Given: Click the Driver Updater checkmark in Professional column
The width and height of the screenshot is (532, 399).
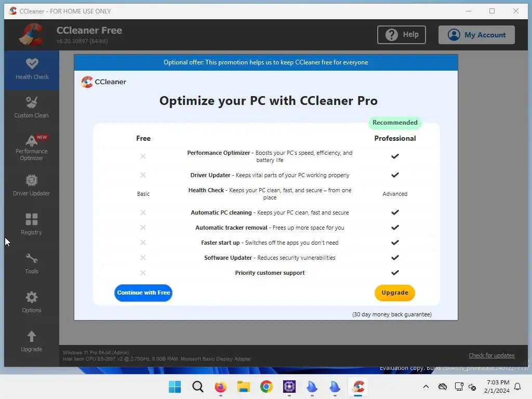Looking at the screenshot, I should tap(395, 175).
